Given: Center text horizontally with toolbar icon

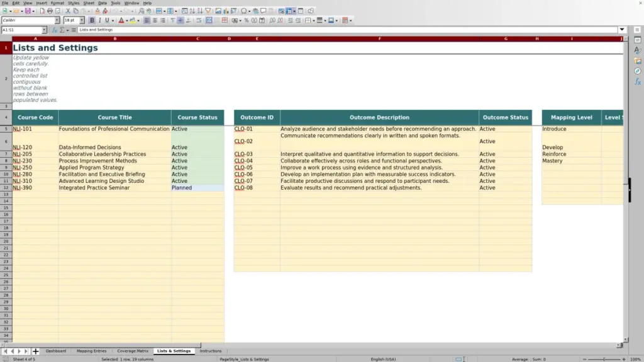Looking at the screenshot, I should (155, 21).
